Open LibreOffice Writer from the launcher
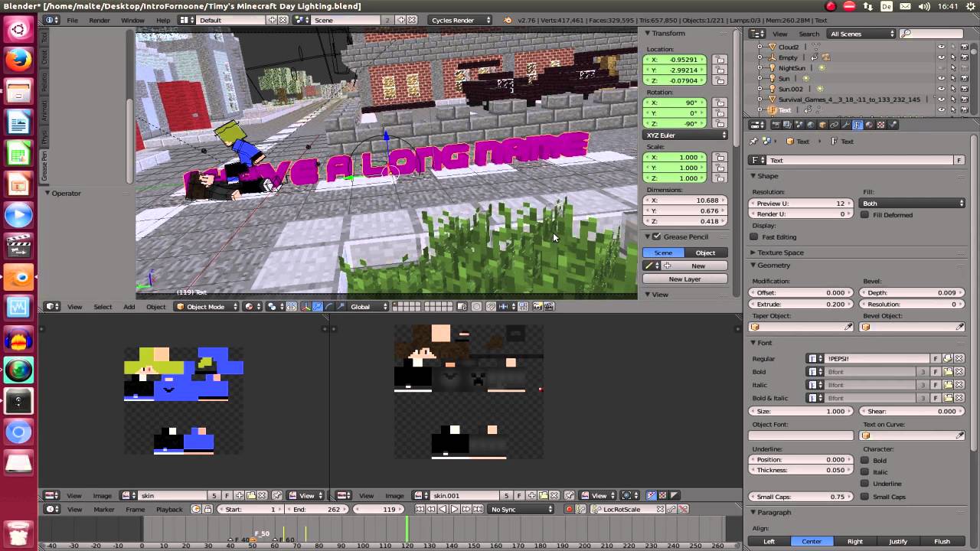This screenshot has height=551, width=980. 18,122
